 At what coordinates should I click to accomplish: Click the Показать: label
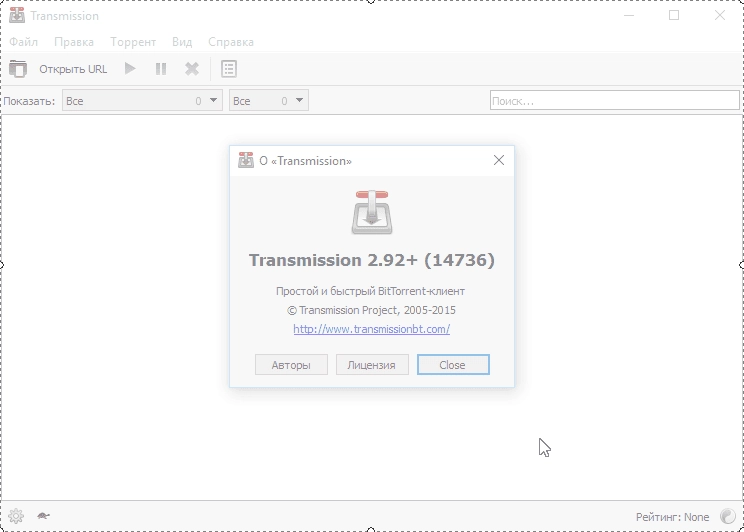29,101
